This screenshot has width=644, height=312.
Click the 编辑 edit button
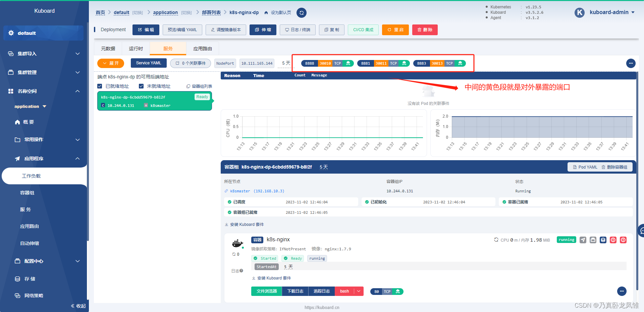146,30
